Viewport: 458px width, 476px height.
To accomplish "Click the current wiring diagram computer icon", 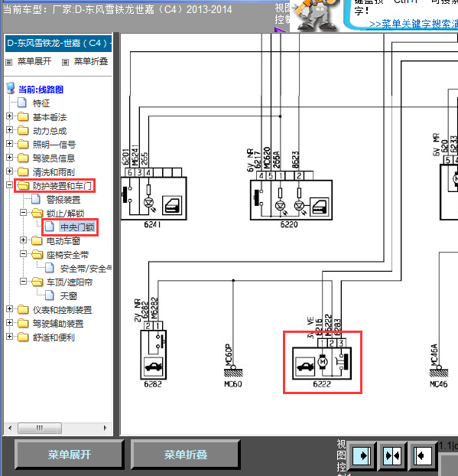I will (x=11, y=89).
